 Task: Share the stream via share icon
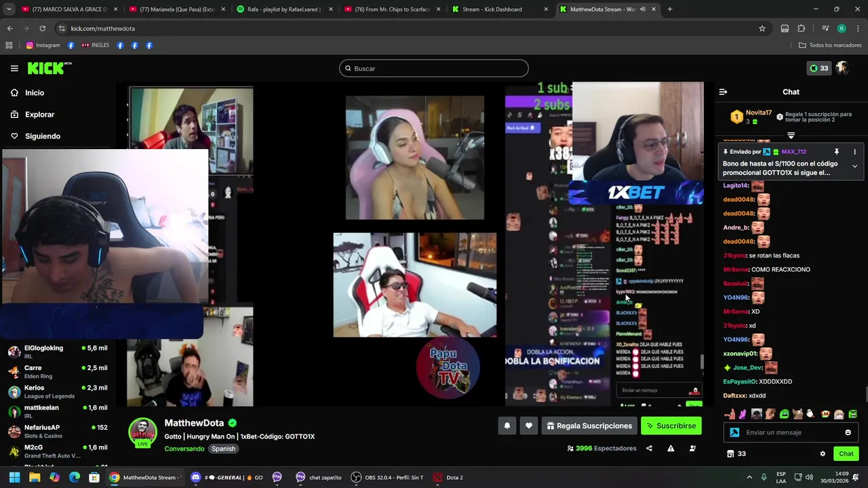[x=649, y=448]
